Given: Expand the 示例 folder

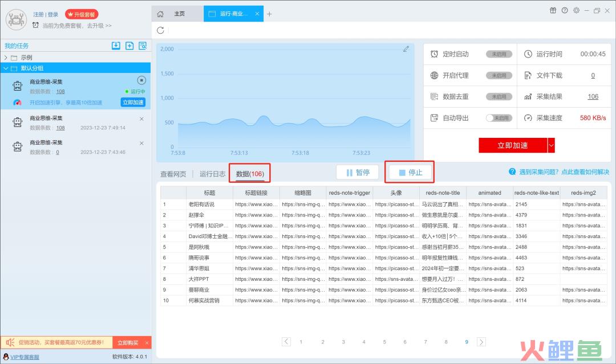Looking at the screenshot, I should click(x=6, y=58).
